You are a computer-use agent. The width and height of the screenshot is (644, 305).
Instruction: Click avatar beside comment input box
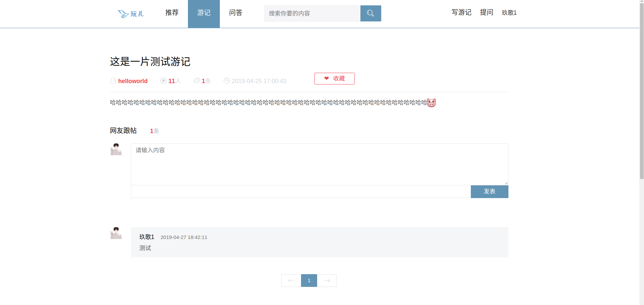point(116,149)
